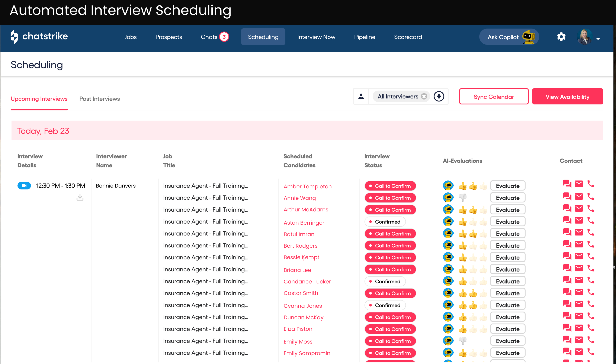The width and height of the screenshot is (616, 364).
Task: Click the add interviewer plus icon
Action: pos(439,96)
